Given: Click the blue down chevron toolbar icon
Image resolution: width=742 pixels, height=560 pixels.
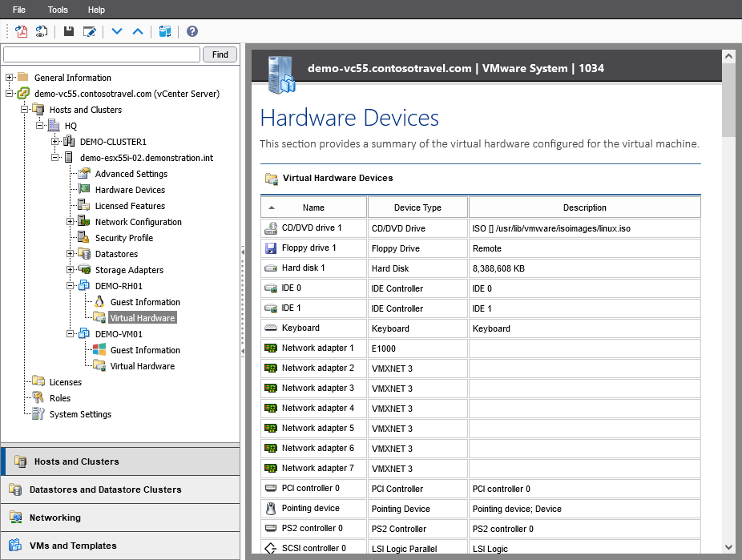Looking at the screenshot, I should [117, 32].
